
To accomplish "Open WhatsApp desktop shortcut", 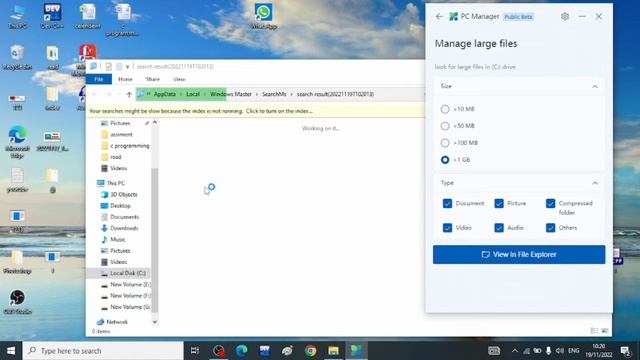I will pyautogui.click(x=264, y=16).
